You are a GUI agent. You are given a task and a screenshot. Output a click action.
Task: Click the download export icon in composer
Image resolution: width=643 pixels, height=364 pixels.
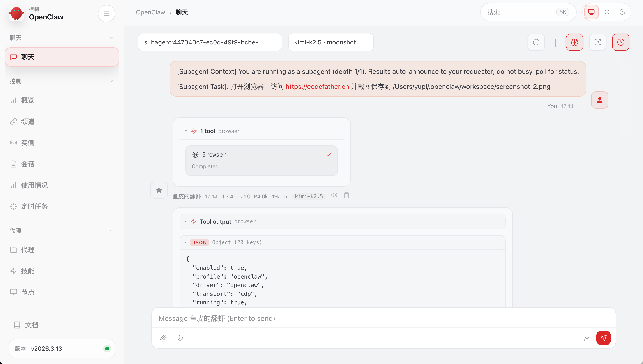click(x=587, y=338)
